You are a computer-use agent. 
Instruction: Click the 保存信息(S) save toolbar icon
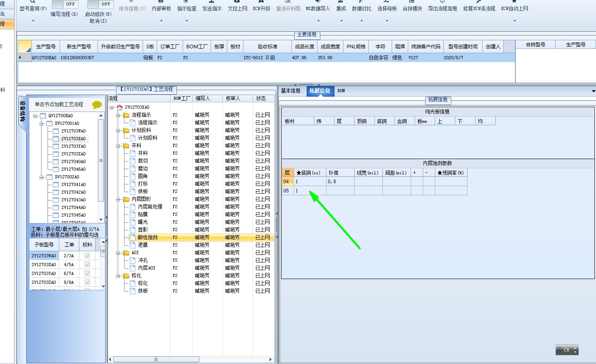(x=132, y=2)
